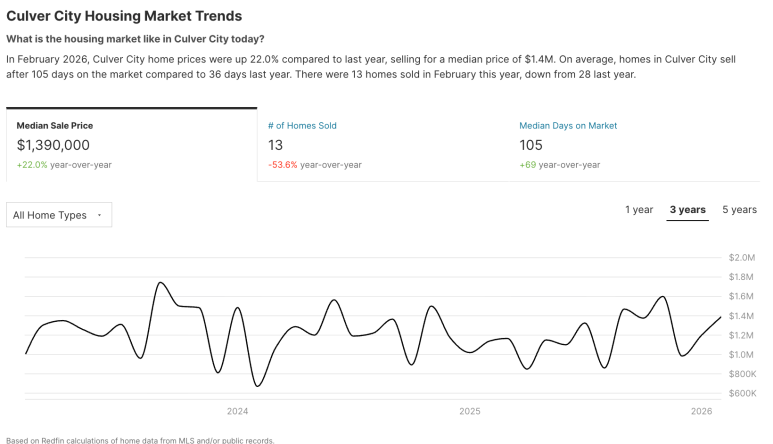Viewport: 773px width, 444px height.
Task: Click the 13 homes sold figure
Action: coord(275,145)
